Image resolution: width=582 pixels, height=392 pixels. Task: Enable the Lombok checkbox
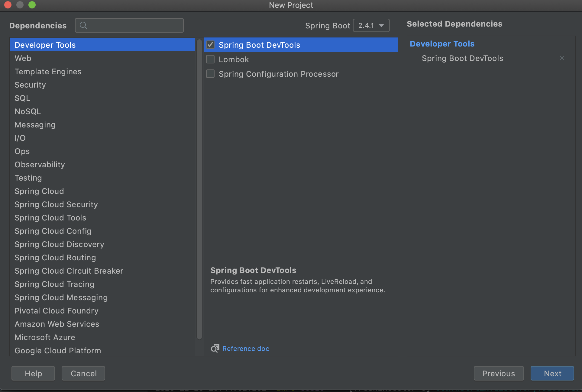[x=210, y=59]
